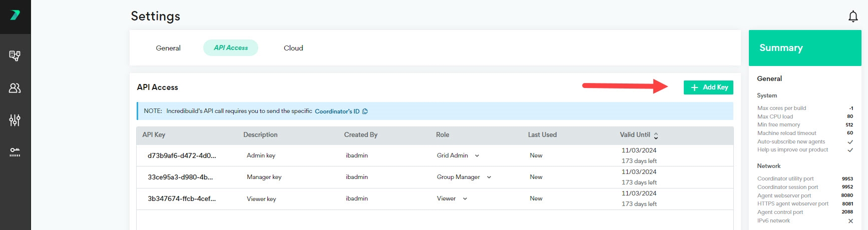
Task: Open the settings sliders icon in sidebar
Action: pyautogui.click(x=15, y=120)
